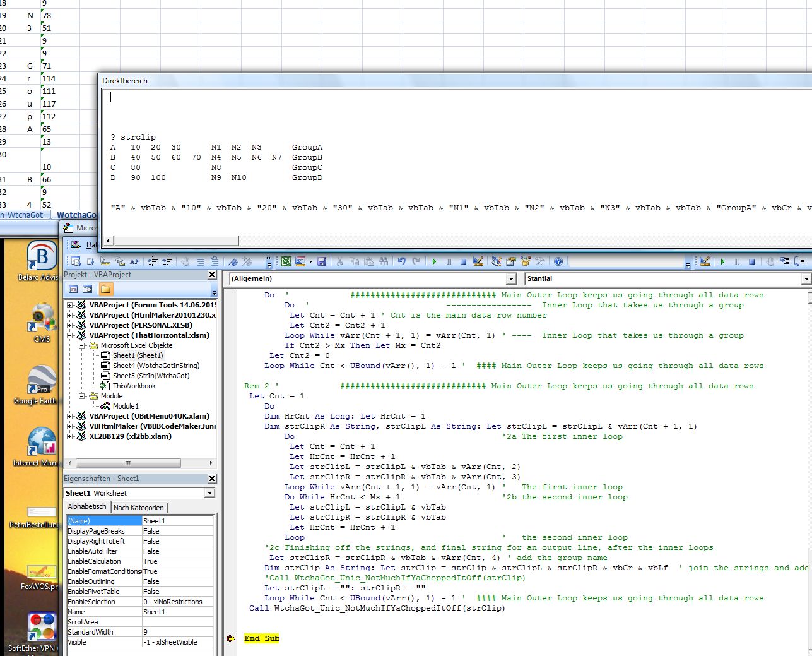Open VBA help with the question mark icon
Screen dimensions: 812x656
pyautogui.click(x=558, y=261)
